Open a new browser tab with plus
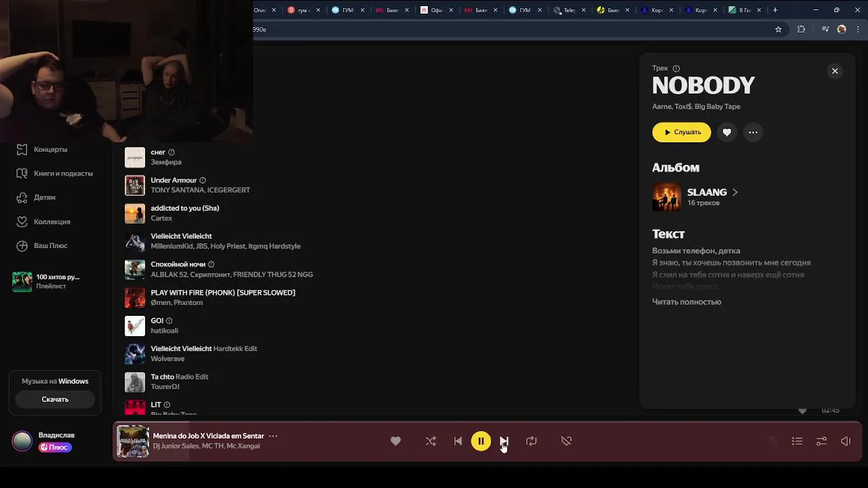868x488 pixels. [775, 10]
